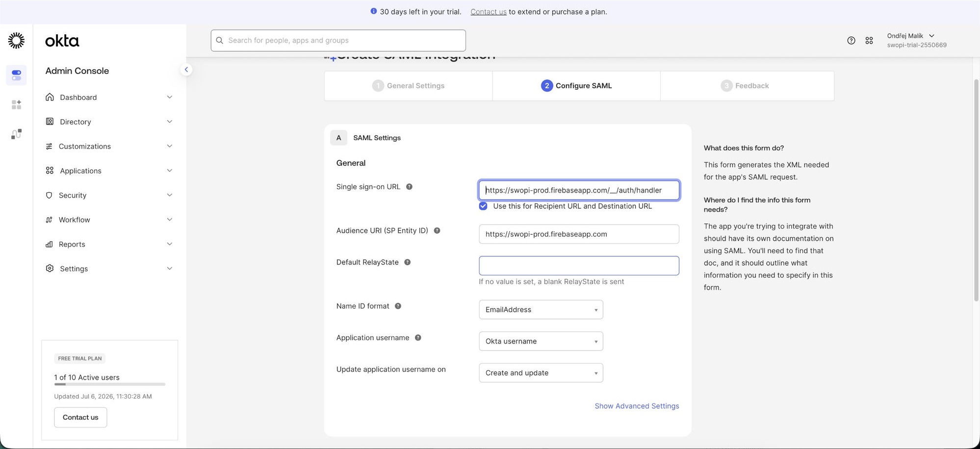Screen dimensions: 980x449
Task: Select the Configure SAML step tab
Action: [x=576, y=86]
